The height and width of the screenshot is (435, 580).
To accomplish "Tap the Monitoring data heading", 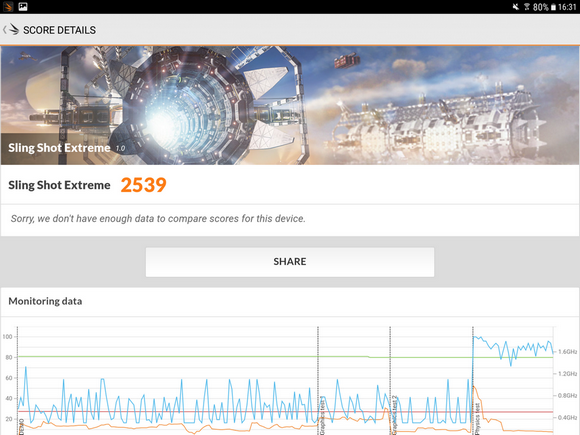I will (x=45, y=301).
